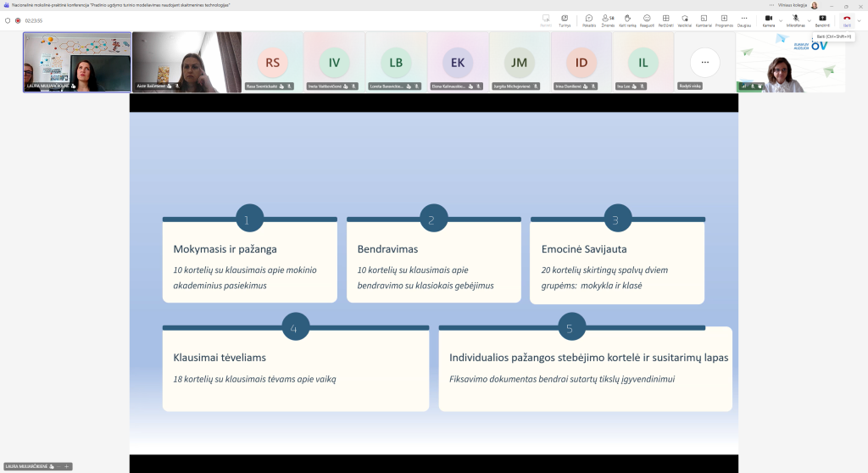Screen dimensions: 868x473
Task: Click Rodyti viską to show all participants
Action: [704, 64]
